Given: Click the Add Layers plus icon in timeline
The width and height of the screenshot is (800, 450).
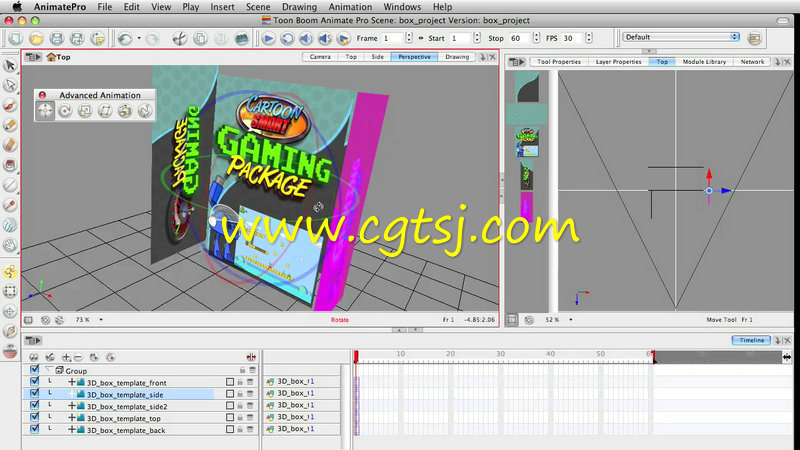Looking at the screenshot, I should [x=66, y=357].
